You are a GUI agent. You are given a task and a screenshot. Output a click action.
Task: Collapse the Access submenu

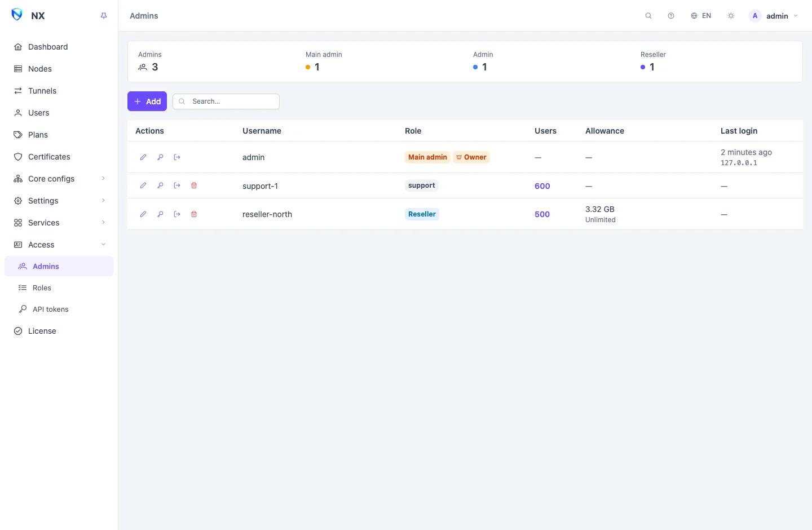[x=59, y=245]
